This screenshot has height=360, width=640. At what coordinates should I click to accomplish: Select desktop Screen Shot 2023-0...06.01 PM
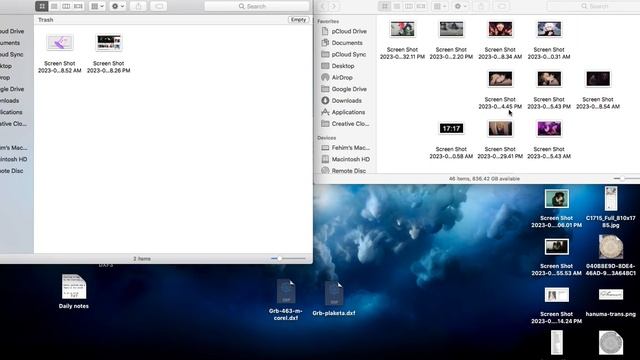557,208
